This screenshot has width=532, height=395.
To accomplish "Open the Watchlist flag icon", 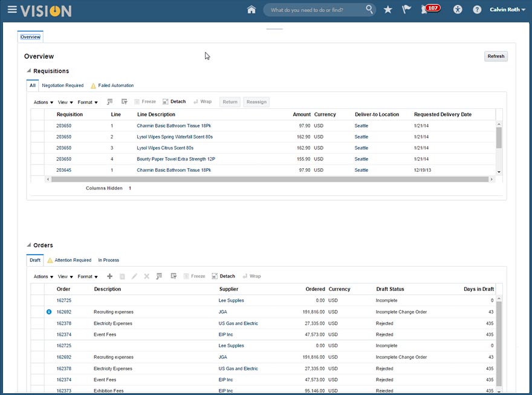I will (x=406, y=10).
